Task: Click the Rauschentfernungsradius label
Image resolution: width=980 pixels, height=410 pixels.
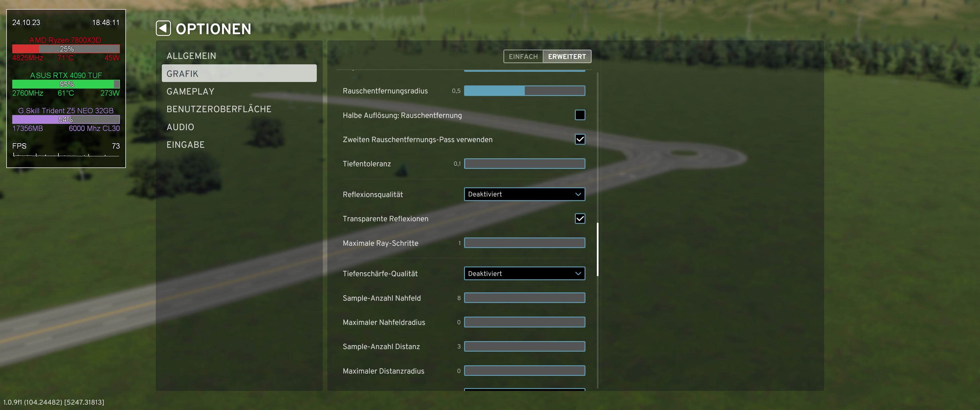Action: (385, 91)
